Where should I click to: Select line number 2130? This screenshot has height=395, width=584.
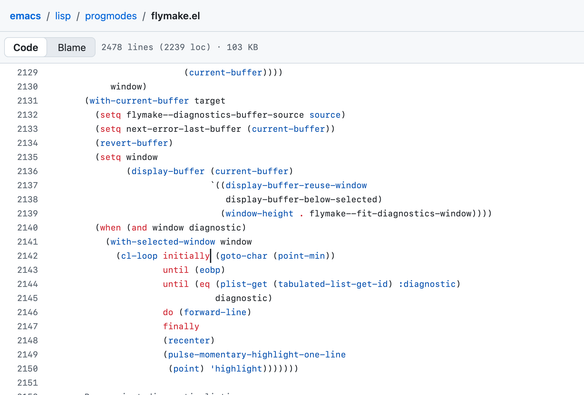point(28,87)
